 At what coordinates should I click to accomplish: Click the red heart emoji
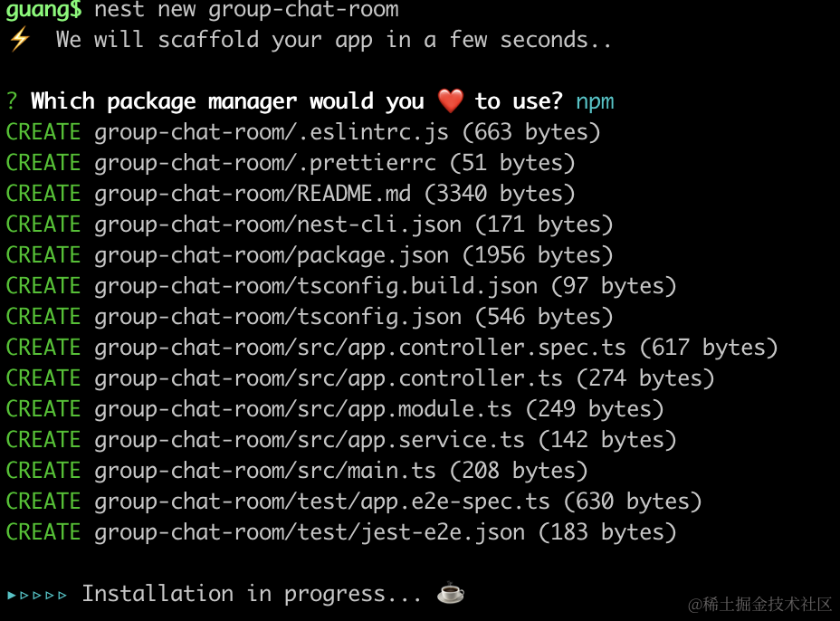pos(449,101)
